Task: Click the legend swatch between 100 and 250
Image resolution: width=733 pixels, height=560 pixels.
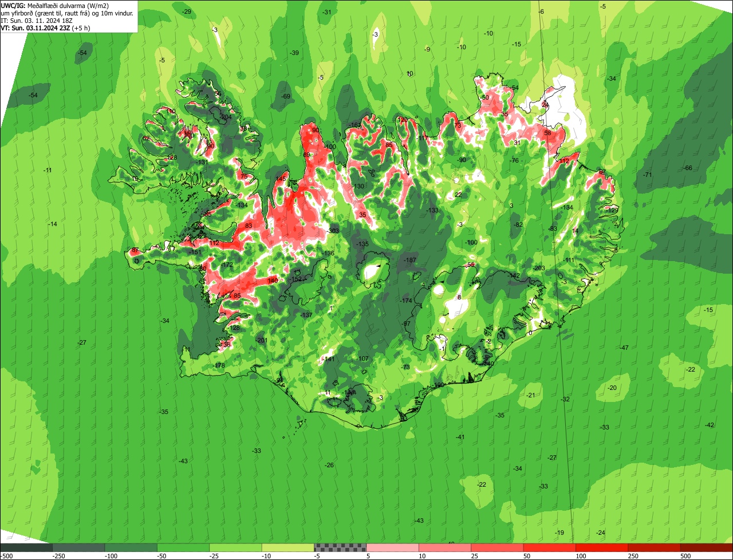Action: pos(602,547)
